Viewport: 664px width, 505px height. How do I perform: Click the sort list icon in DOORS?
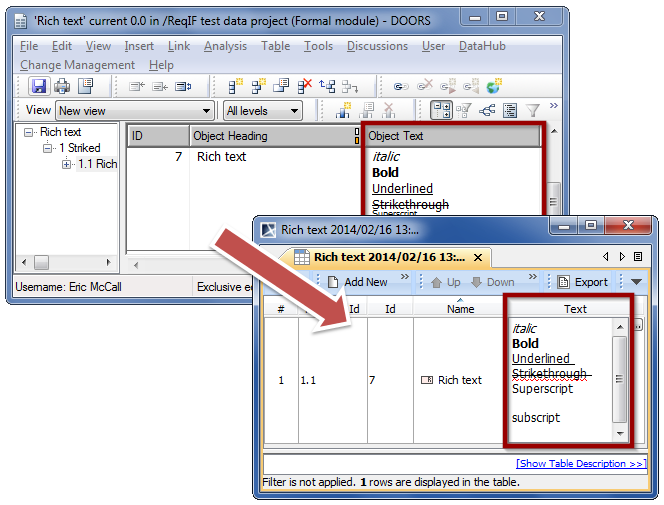pyautogui.click(x=510, y=111)
